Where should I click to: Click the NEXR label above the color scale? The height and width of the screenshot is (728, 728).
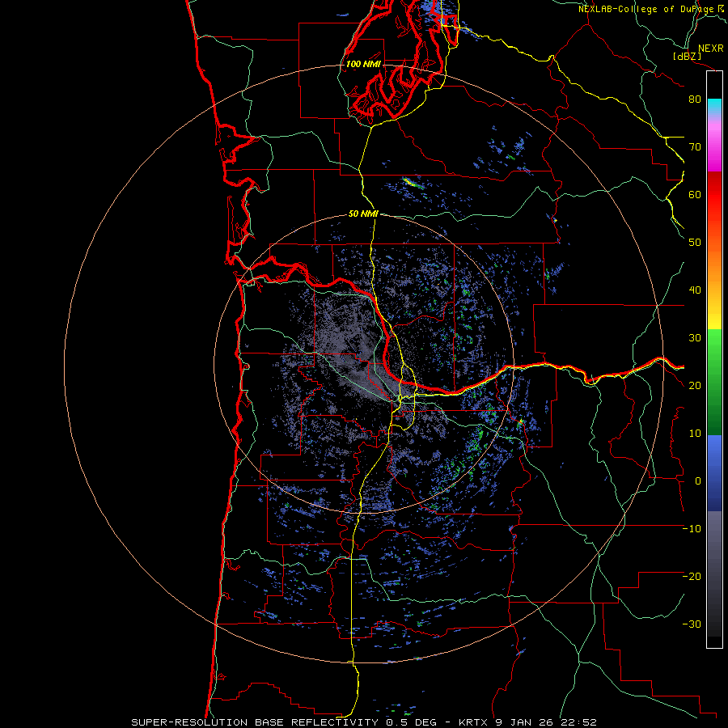coord(710,49)
